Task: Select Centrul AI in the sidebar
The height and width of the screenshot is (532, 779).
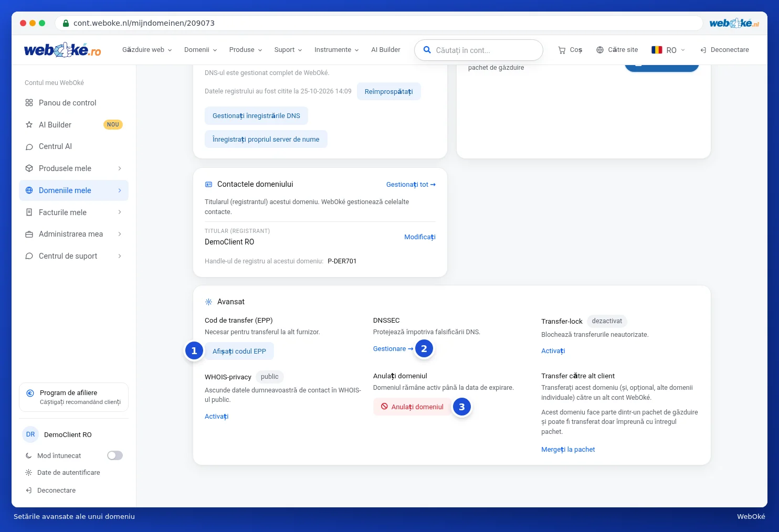Action: point(73,147)
